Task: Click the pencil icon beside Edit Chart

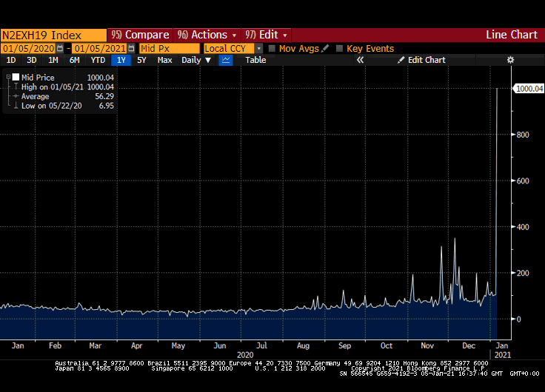Action: coord(401,60)
